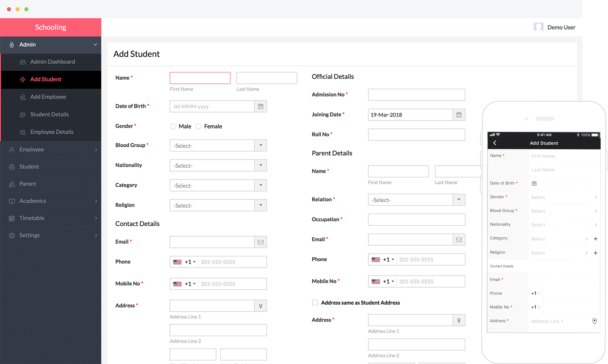
Task: Click the parent Email envelope icon
Action: pyautogui.click(x=459, y=240)
